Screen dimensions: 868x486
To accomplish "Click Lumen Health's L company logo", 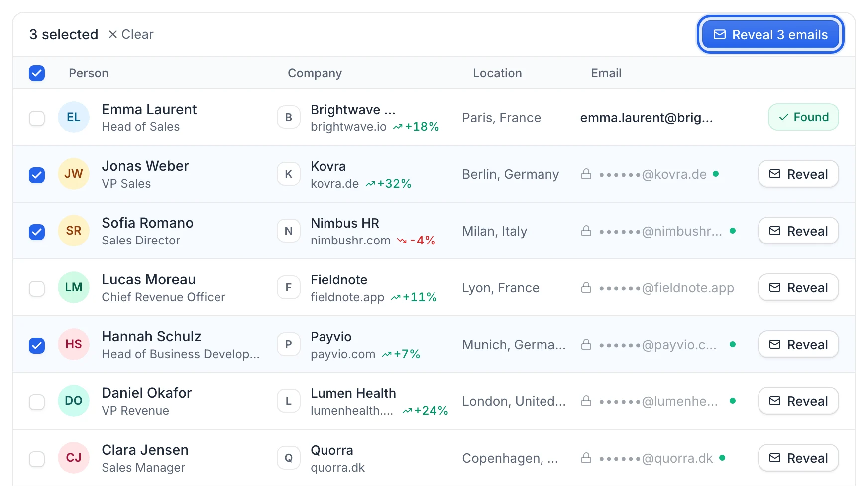I will pyautogui.click(x=289, y=401).
